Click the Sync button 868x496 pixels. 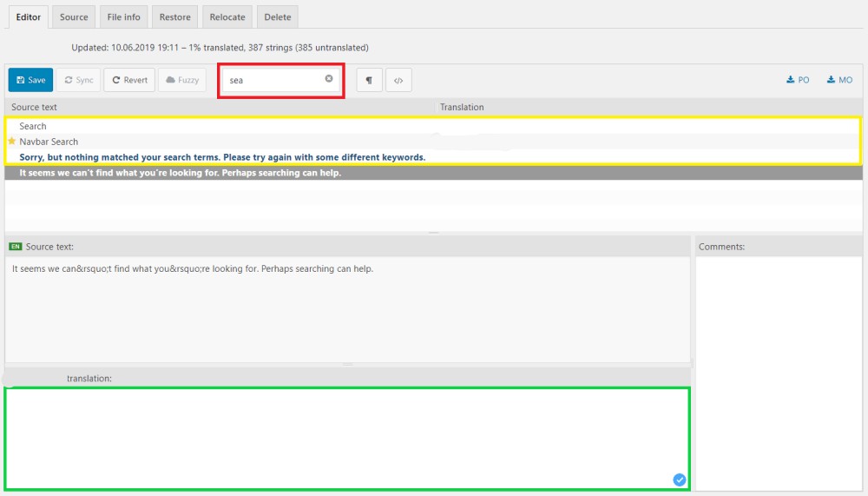[78, 80]
